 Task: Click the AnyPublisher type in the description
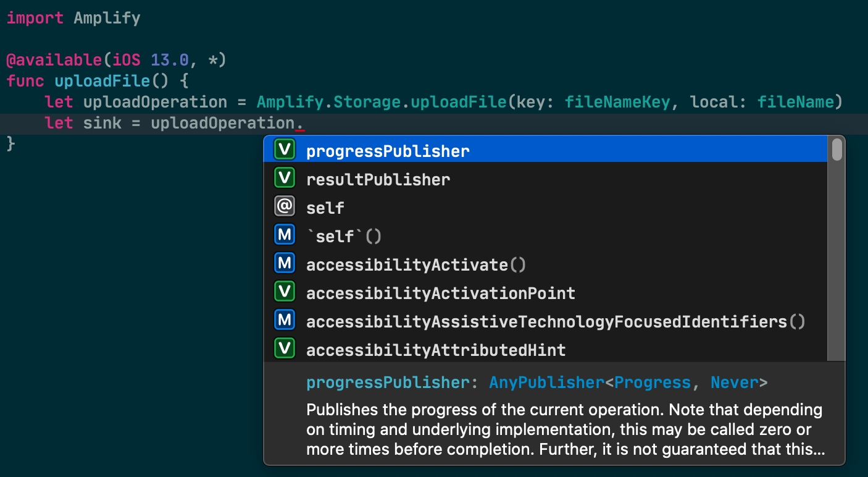[546, 382]
